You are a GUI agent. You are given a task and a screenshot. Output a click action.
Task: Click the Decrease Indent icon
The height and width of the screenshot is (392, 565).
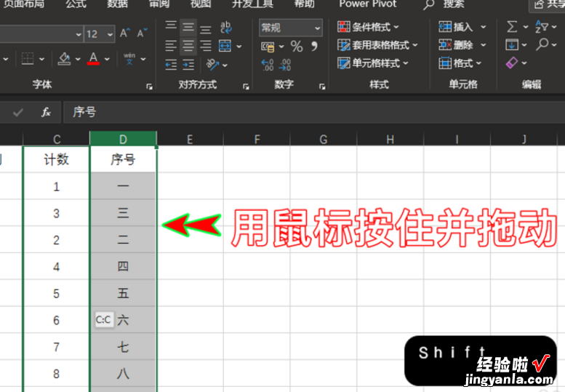[171, 65]
